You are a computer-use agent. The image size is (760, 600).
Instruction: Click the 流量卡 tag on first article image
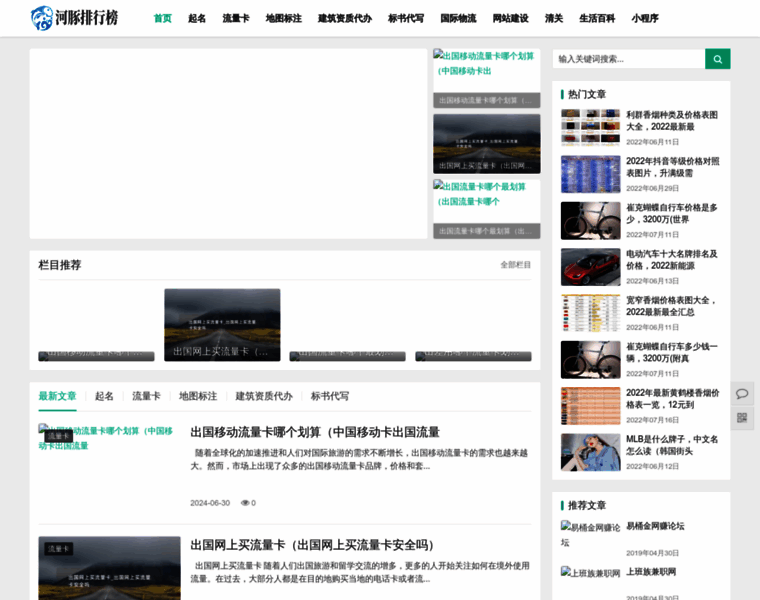tap(58, 436)
